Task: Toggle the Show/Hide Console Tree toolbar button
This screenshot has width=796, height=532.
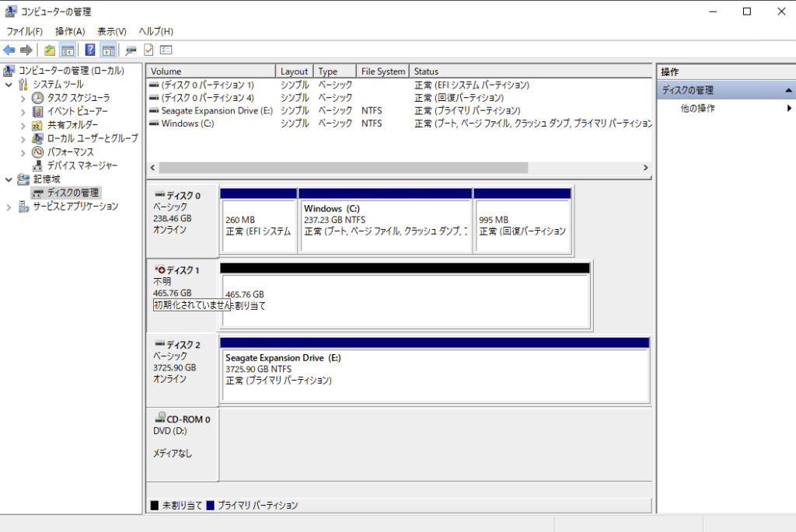Action: [68, 50]
